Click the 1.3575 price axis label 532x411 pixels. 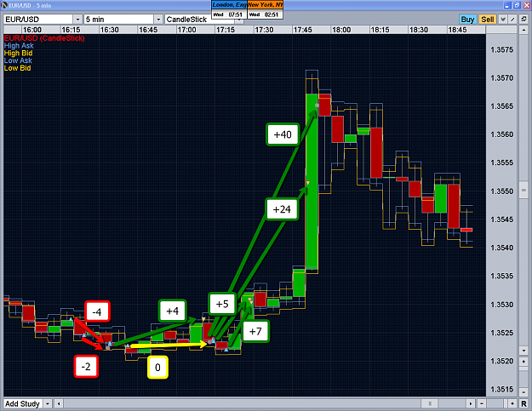(502, 50)
